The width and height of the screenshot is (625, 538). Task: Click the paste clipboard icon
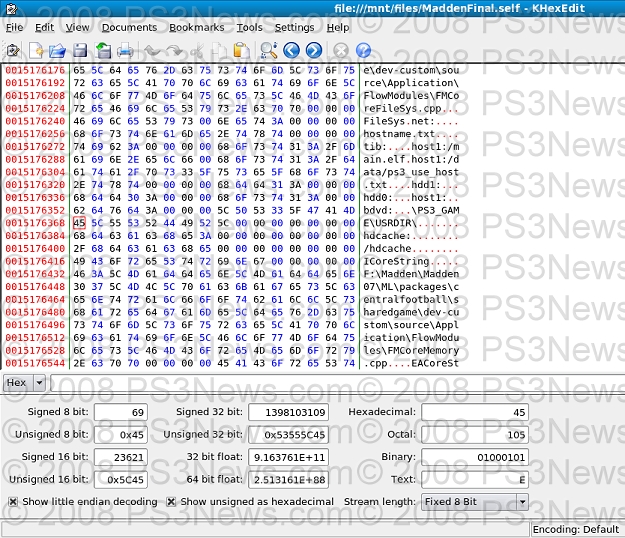coord(242,51)
